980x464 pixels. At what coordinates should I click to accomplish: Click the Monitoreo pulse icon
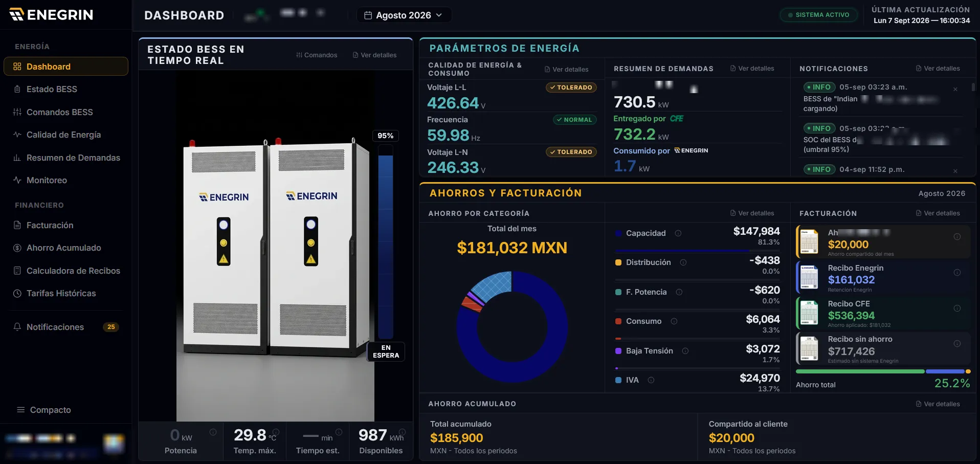17,180
